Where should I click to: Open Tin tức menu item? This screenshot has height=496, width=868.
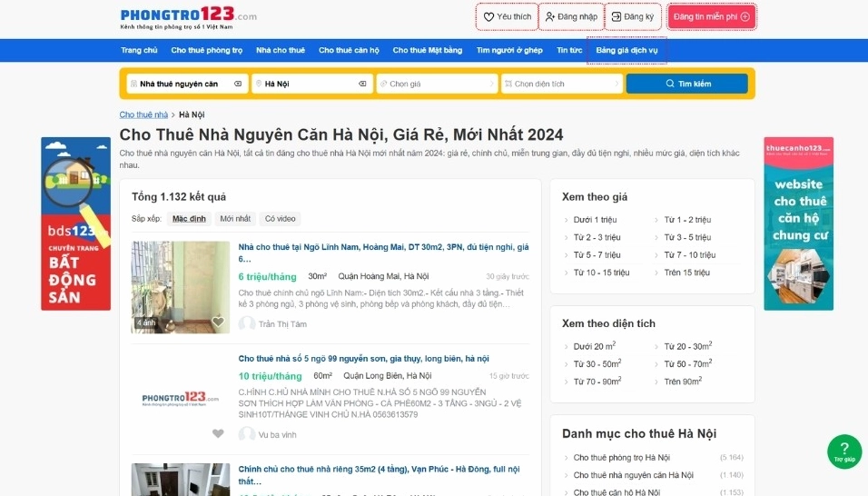point(569,50)
